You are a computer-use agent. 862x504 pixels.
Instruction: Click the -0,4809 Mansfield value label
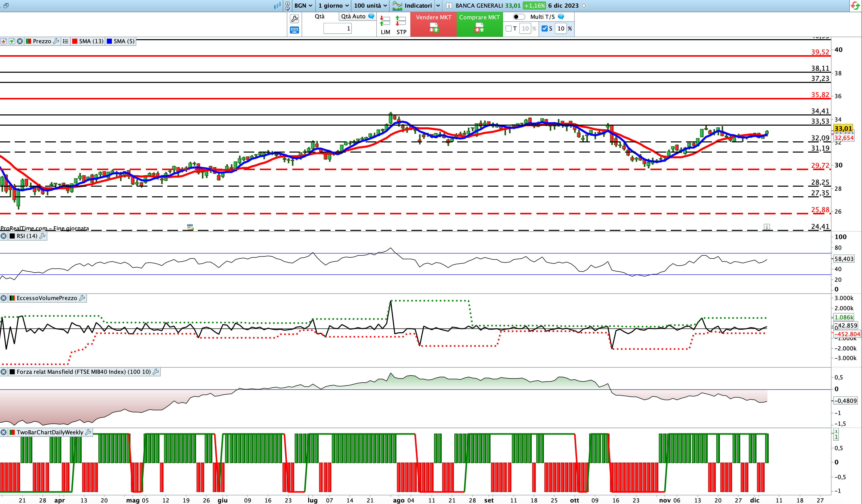845,401
